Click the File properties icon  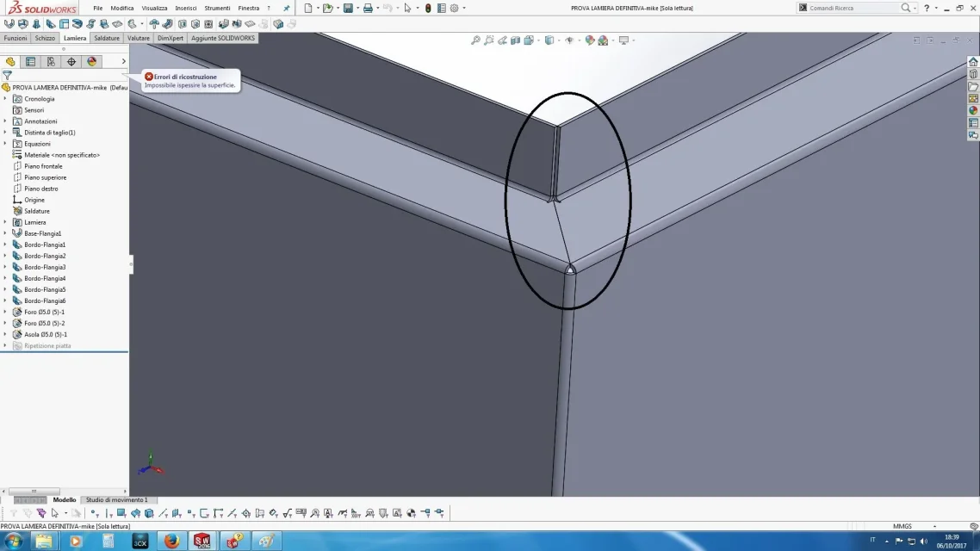tap(441, 8)
